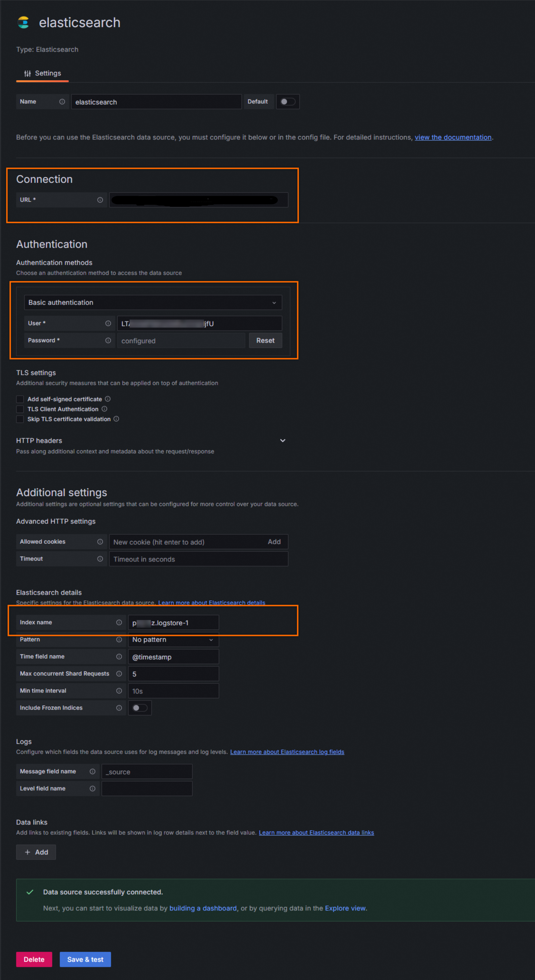Click the Time field name input
This screenshot has width=535, height=980.
tap(173, 657)
